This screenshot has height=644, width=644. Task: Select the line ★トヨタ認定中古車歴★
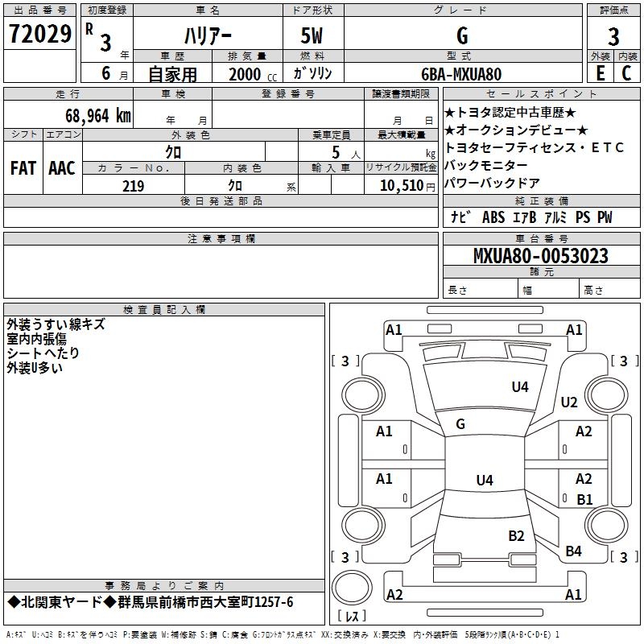coord(510,113)
